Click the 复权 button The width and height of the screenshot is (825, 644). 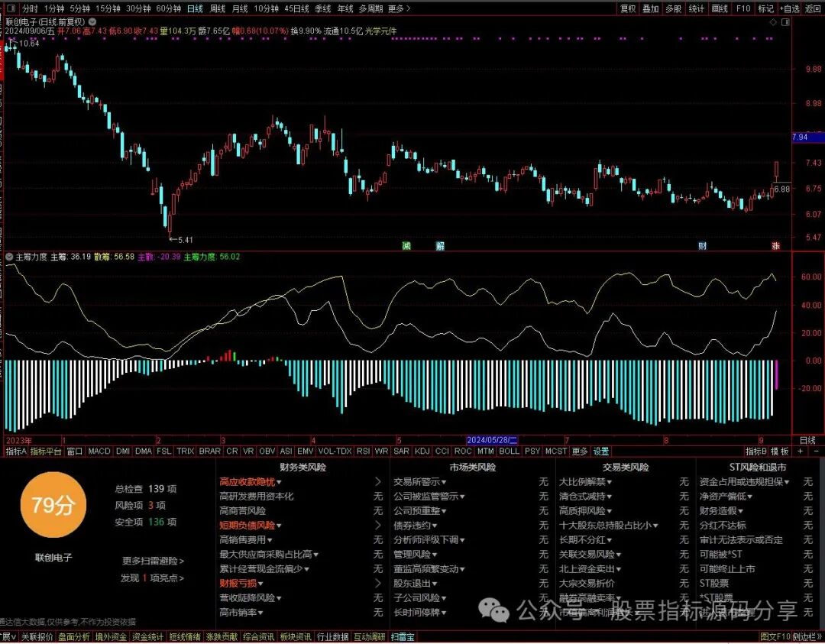628,8
